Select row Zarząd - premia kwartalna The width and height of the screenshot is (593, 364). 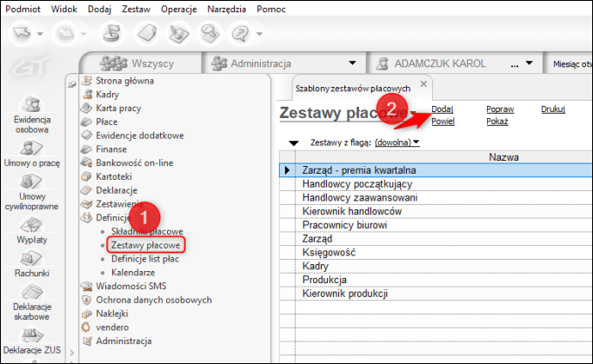[x=436, y=170]
